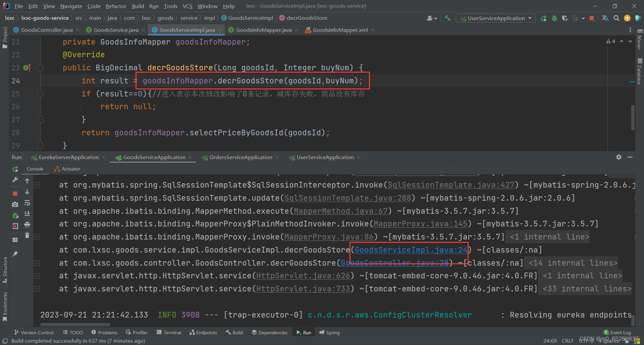Open Search Everywhere magnifier
Image resolution: width=644 pixels, height=345 pixels.
pos(616,18)
